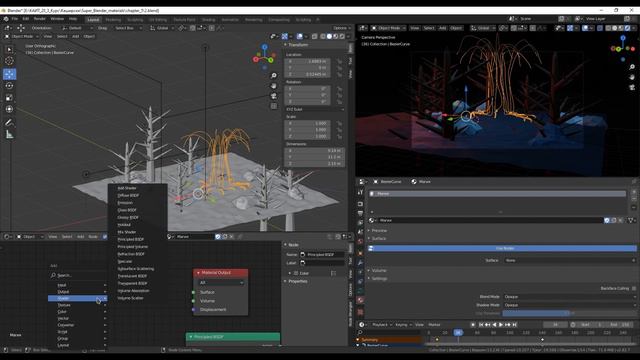Choose the active Move tool
This screenshot has width=640, height=360.
tap(9, 74)
